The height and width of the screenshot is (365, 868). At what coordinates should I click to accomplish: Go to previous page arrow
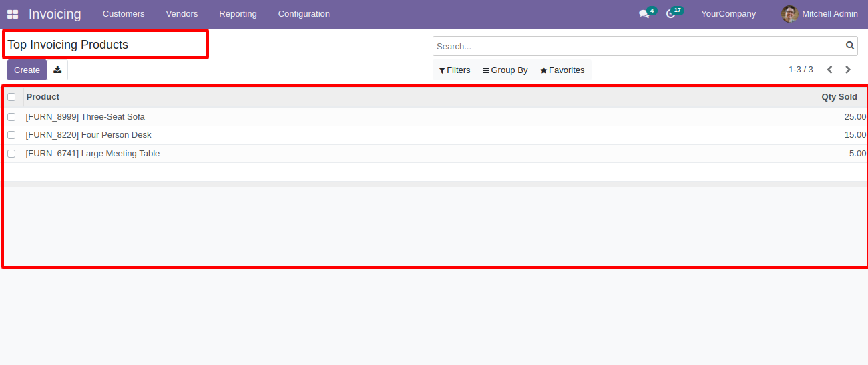click(x=830, y=70)
